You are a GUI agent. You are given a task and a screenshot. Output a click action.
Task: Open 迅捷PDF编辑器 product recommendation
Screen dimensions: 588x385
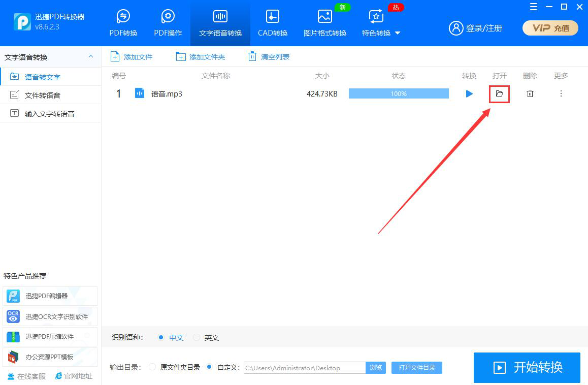point(50,296)
